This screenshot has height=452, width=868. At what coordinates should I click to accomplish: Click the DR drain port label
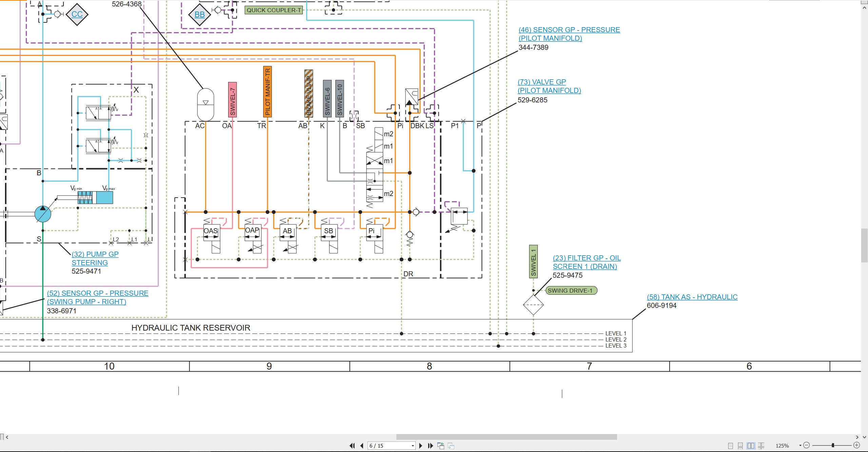pos(408,274)
